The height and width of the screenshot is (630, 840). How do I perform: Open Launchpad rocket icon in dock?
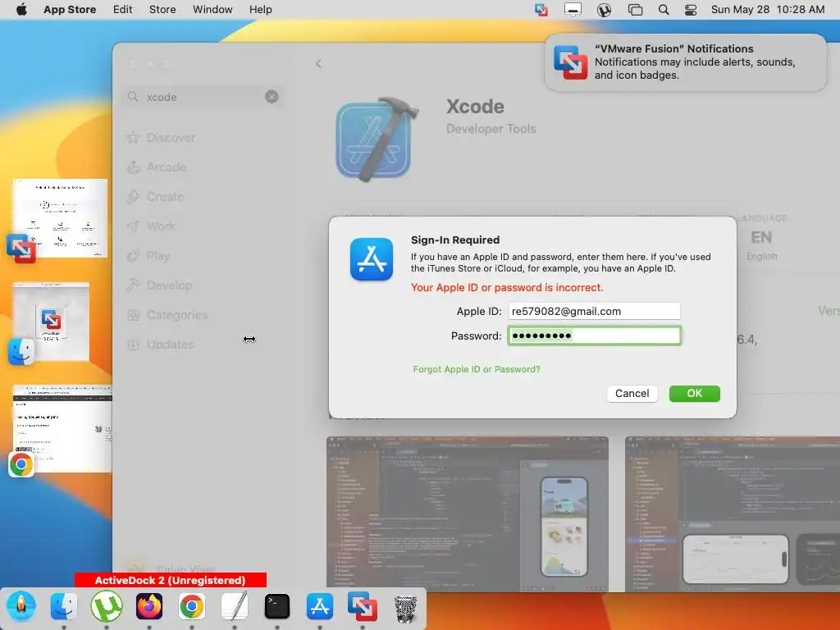[21, 606]
